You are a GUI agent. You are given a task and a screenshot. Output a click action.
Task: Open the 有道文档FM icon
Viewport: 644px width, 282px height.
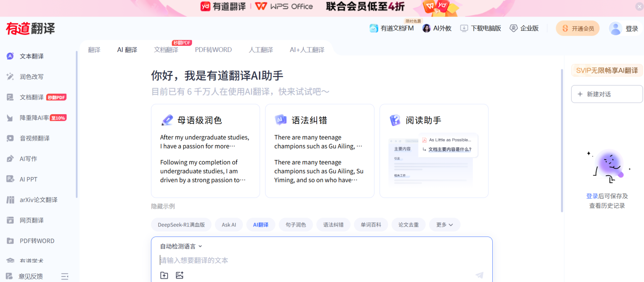[x=374, y=28]
